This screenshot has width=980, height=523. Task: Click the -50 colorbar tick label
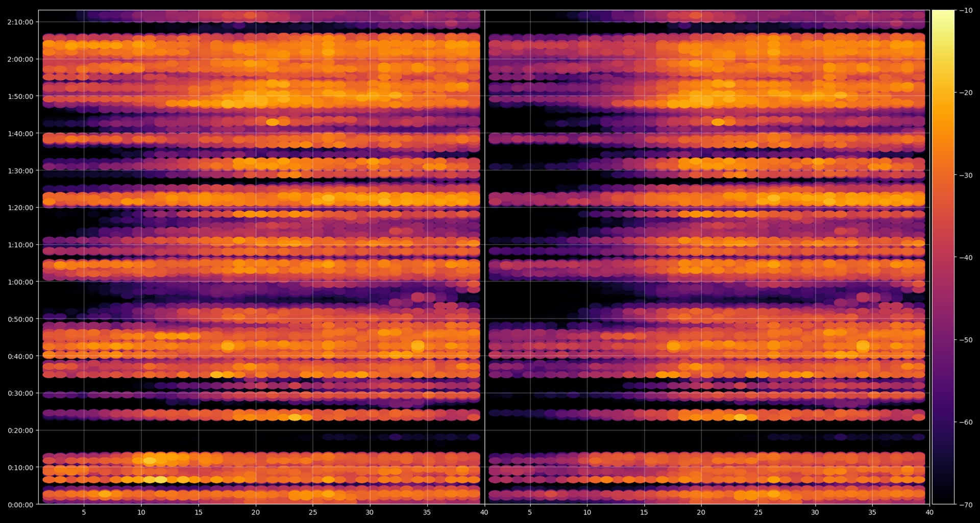(966, 340)
